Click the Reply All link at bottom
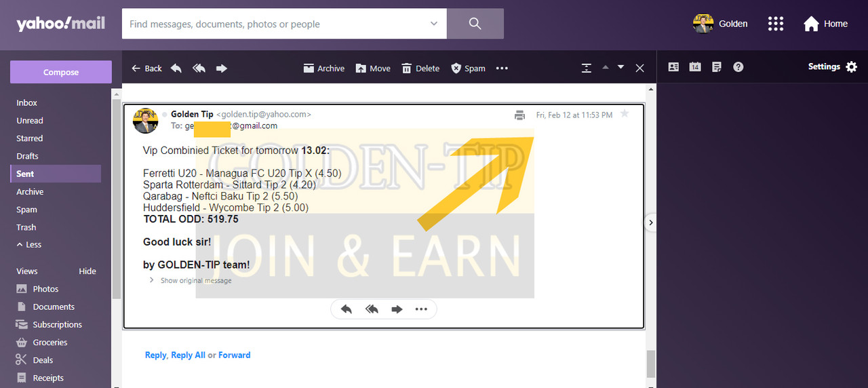This screenshot has height=388, width=868. tap(188, 355)
